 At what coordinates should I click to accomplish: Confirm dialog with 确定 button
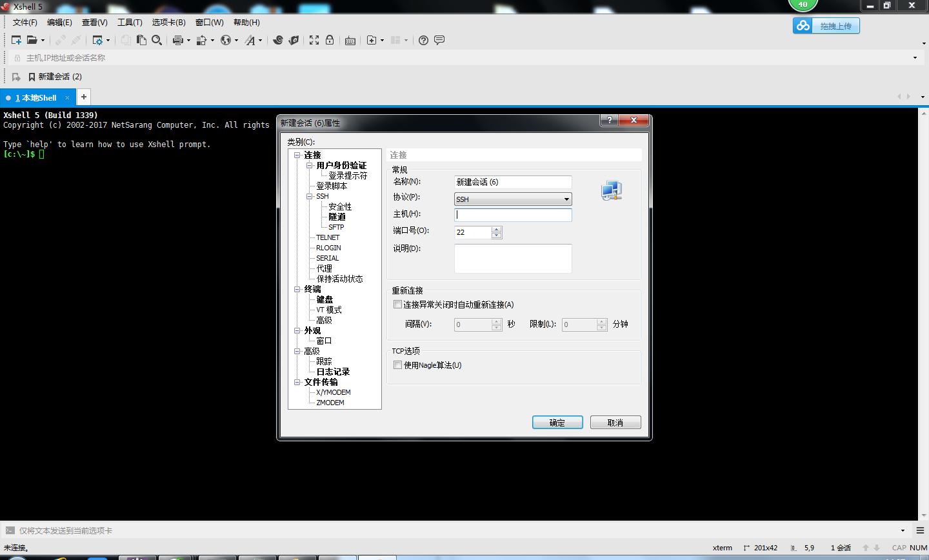(x=557, y=423)
